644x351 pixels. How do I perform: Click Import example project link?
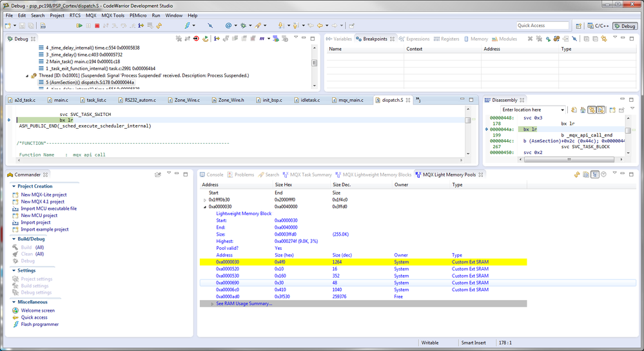pos(44,229)
